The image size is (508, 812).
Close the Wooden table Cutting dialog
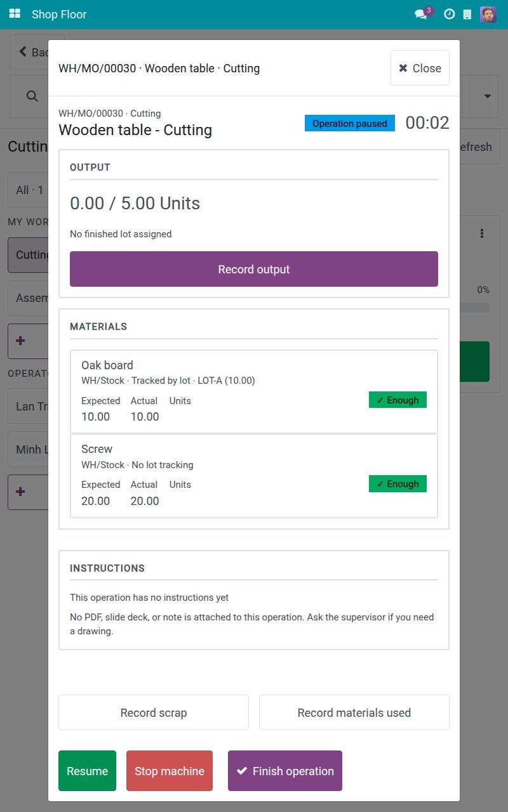click(x=420, y=68)
